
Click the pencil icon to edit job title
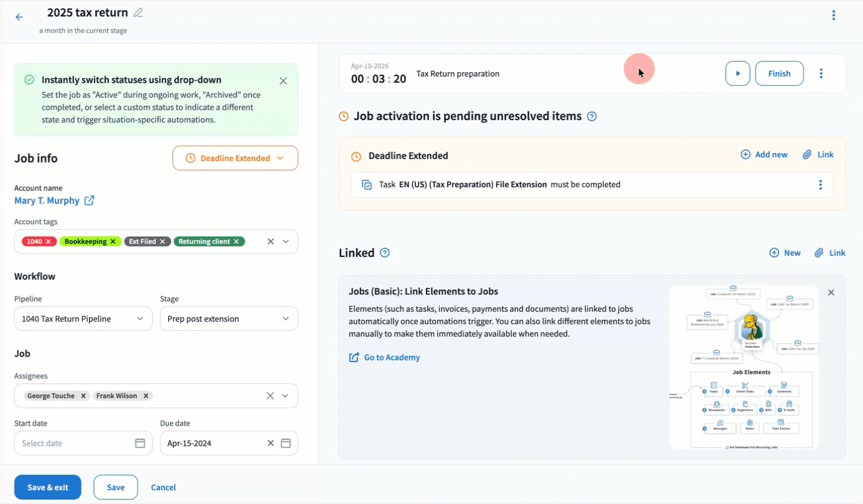[x=138, y=13]
